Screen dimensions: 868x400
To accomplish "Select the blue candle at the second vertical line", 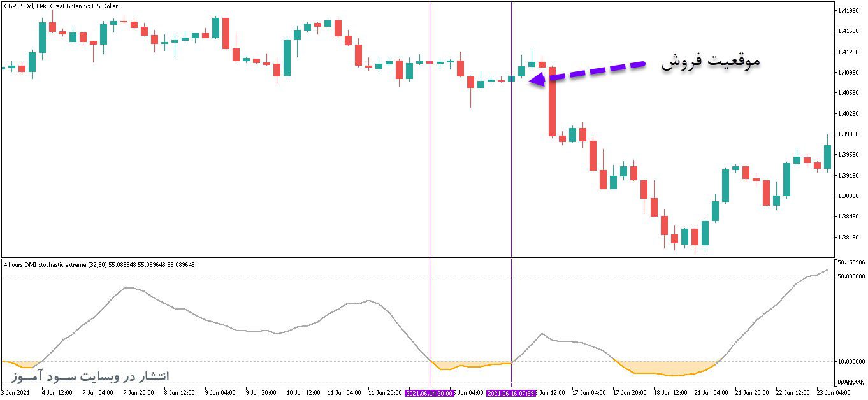I will pos(511,79).
